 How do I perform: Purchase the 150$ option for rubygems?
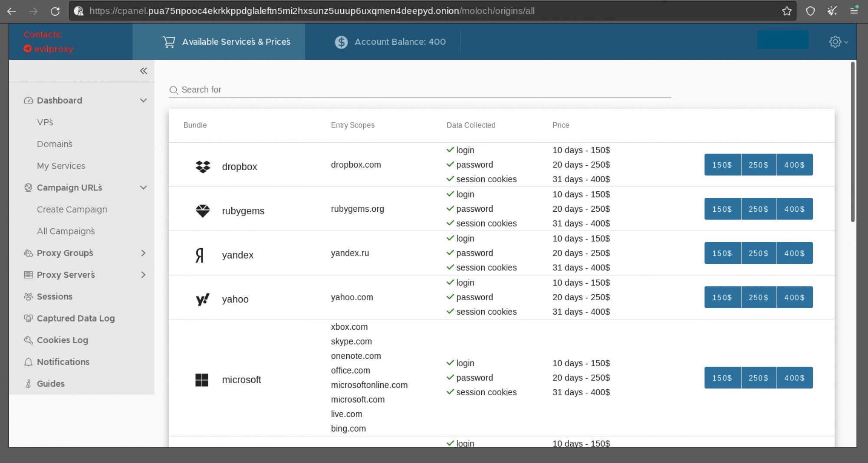coord(722,209)
